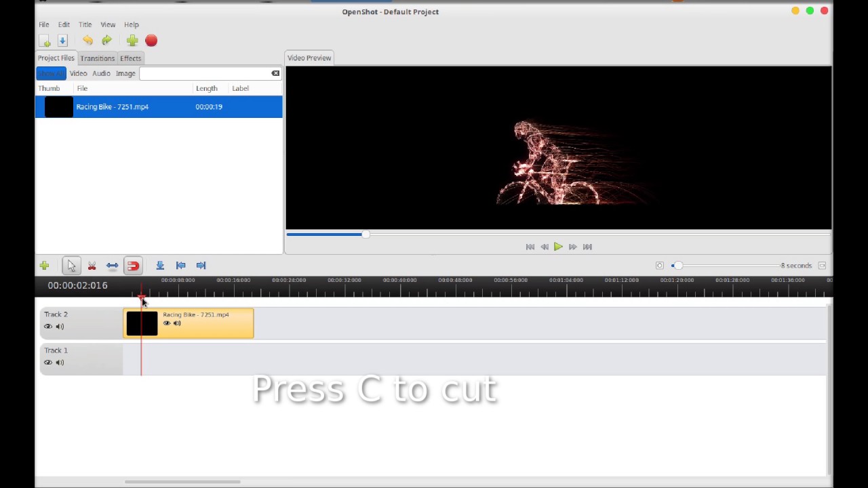Open the Edit menu

point(64,24)
